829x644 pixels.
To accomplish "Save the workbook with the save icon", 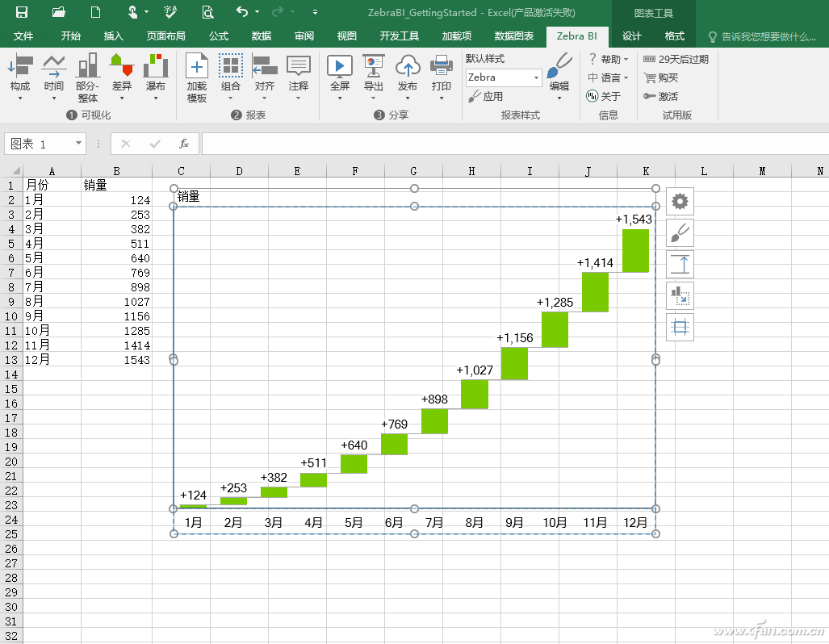I will 22,12.
